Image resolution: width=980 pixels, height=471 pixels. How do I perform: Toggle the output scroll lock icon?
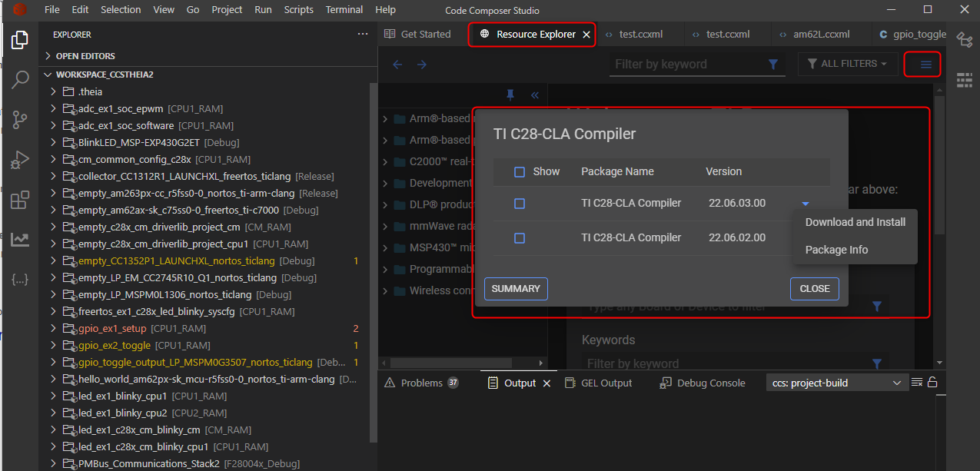tap(932, 383)
